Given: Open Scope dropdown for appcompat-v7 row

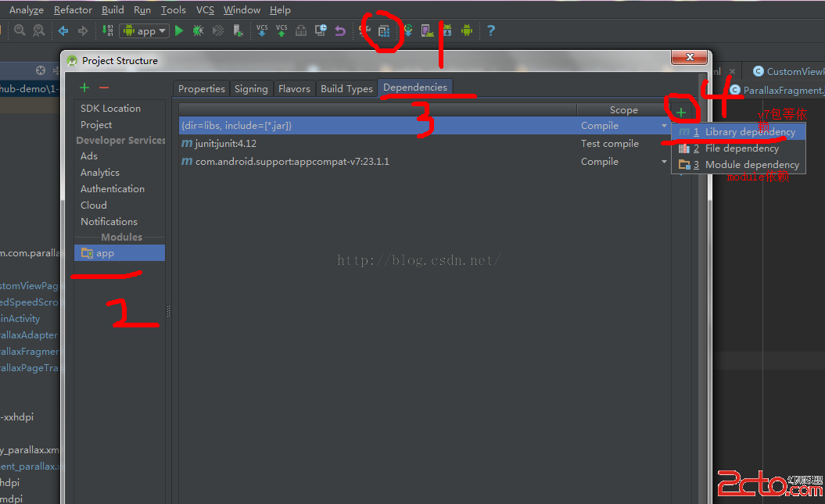Looking at the screenshot, I should click(x=664, y=161).
